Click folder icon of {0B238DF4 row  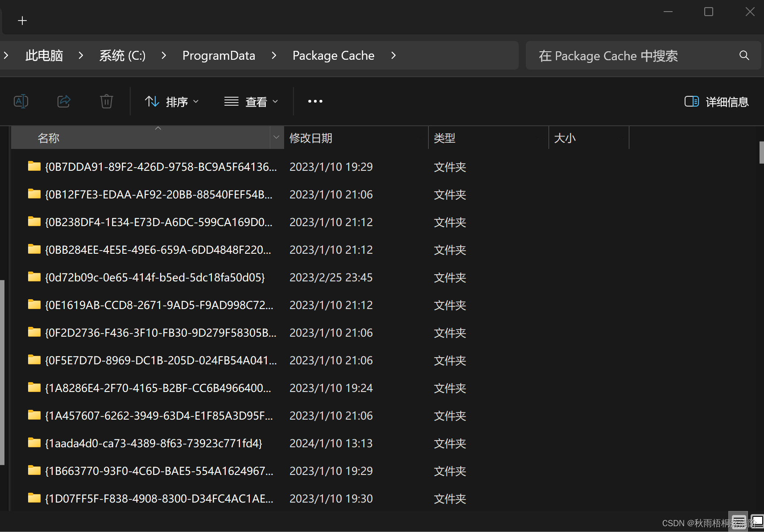click(34, 222)
